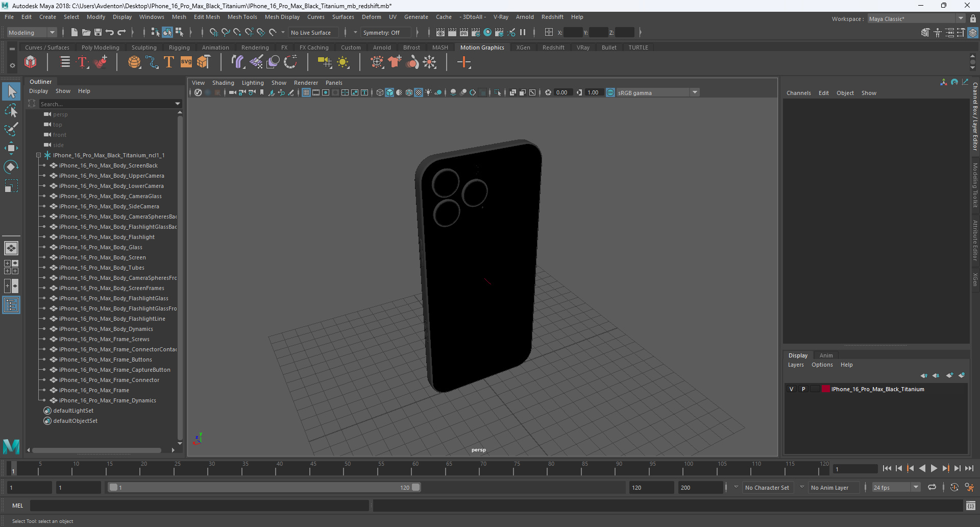
Task: Switch to the Anim layer tab
Action: [826, 355]
